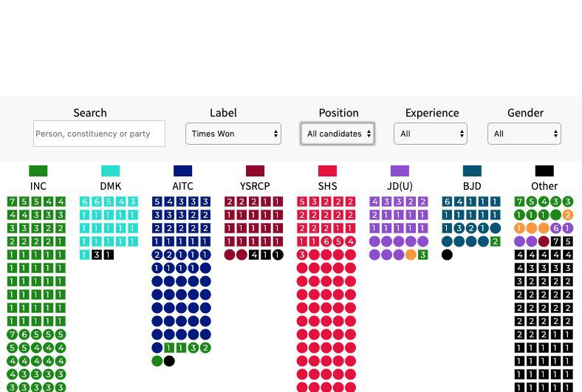Screen dimensions: 582x392
Task: Select the black Other legend swatch
Action: coord(544,171)
